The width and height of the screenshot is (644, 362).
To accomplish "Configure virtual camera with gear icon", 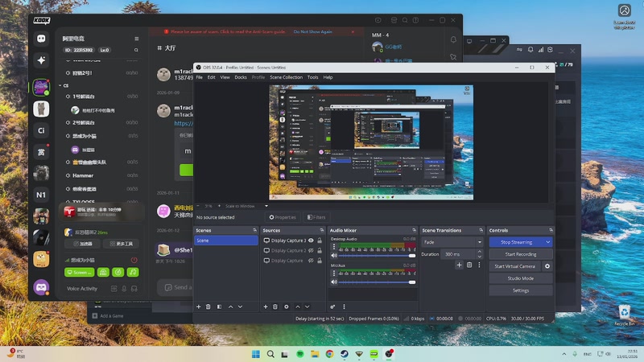I will 547,266.
